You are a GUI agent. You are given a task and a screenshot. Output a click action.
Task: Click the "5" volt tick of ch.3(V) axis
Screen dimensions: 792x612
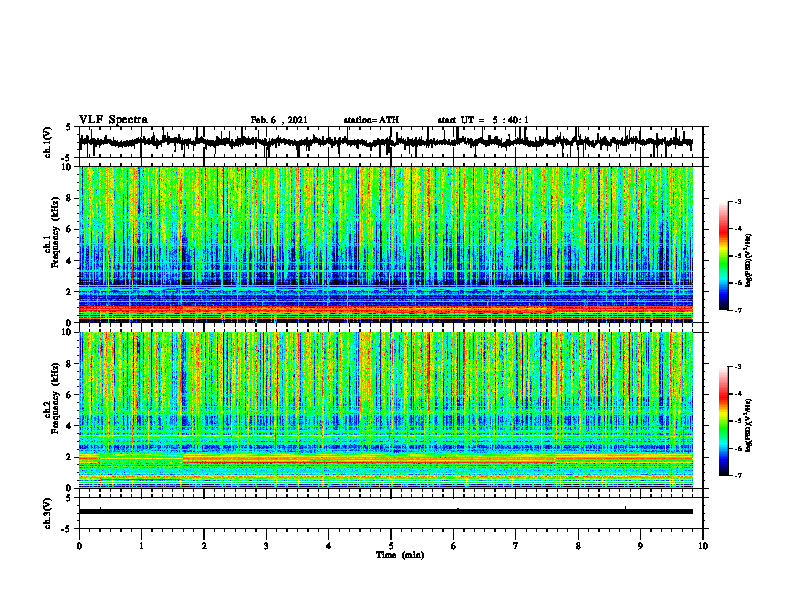(x=68, y=498)
